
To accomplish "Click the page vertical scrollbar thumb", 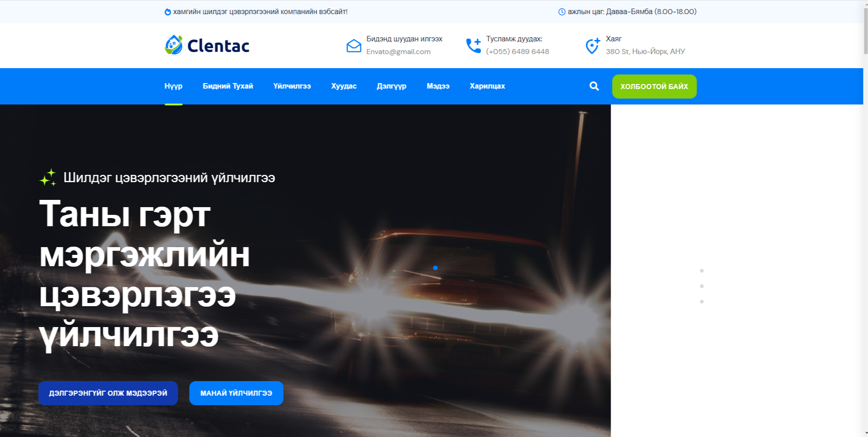I will click(865, 31).
